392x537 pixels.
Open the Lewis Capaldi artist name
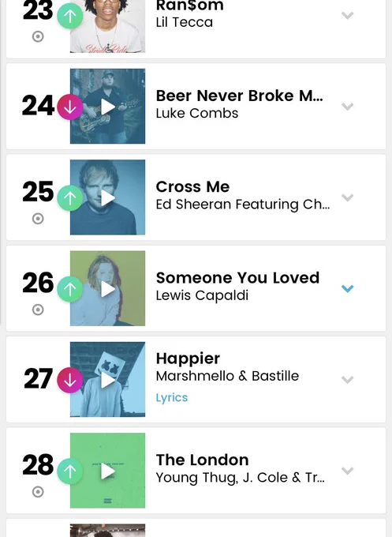(202, 295)
